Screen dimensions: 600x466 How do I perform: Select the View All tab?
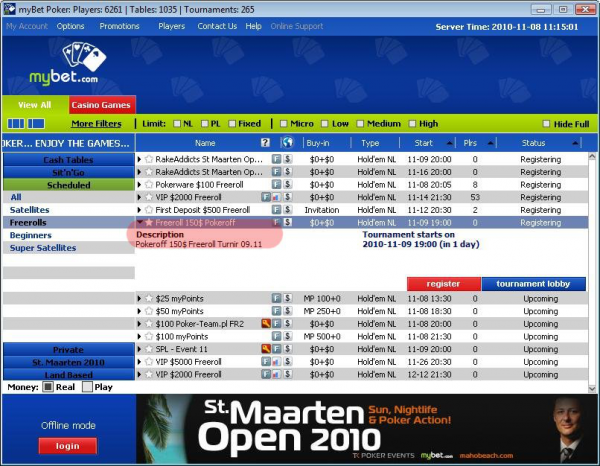35,105
